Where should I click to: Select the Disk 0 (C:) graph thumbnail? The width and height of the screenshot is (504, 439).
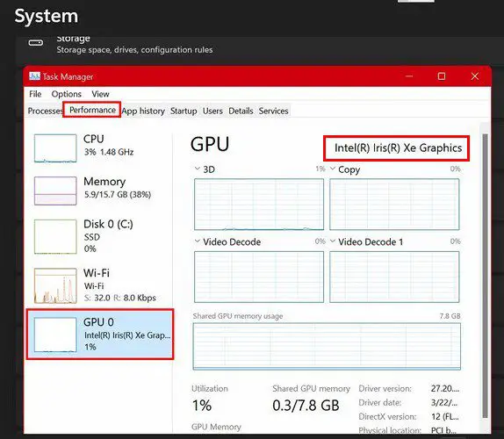[x=55, y=236]
